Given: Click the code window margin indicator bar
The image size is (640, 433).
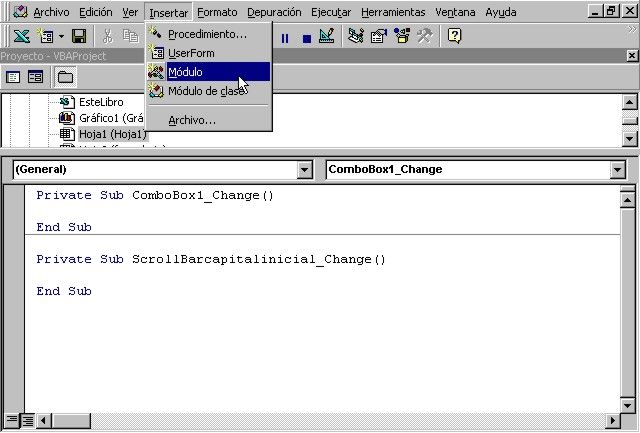Looking at the screenshot, I should (x=14, y=299).
